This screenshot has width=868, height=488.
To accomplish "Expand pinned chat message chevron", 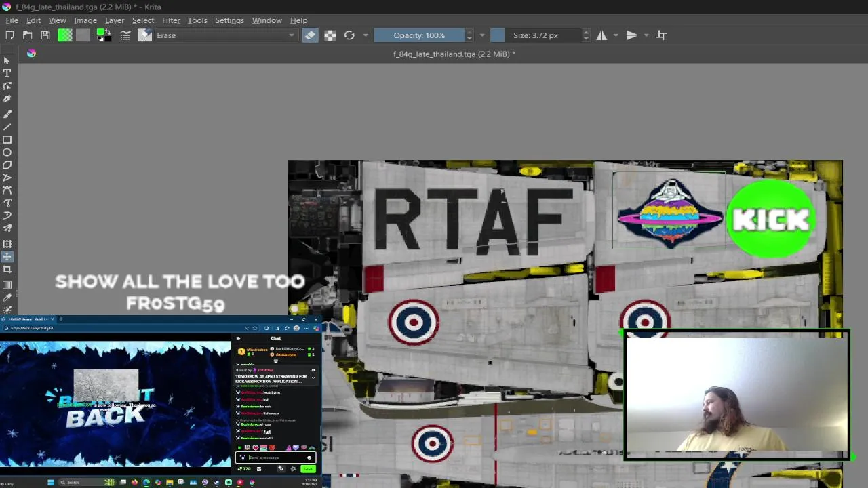I will [x=313, y=378].
